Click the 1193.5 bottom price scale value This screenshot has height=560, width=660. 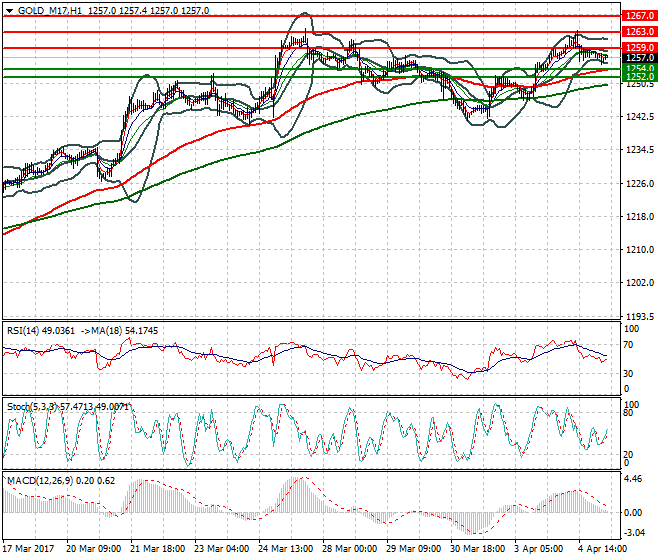[640, 316]
